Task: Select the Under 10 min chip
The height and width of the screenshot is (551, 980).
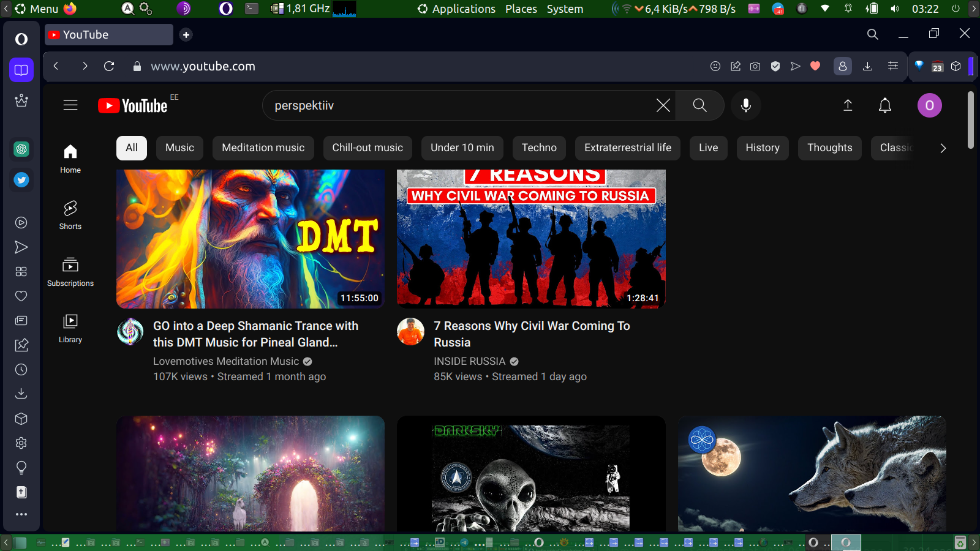Action: pyautogui.click(x=462, y=148)
